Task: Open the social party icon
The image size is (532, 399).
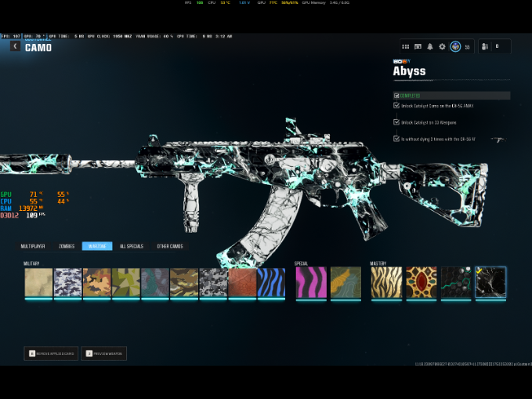Action: tap(485, 46)
